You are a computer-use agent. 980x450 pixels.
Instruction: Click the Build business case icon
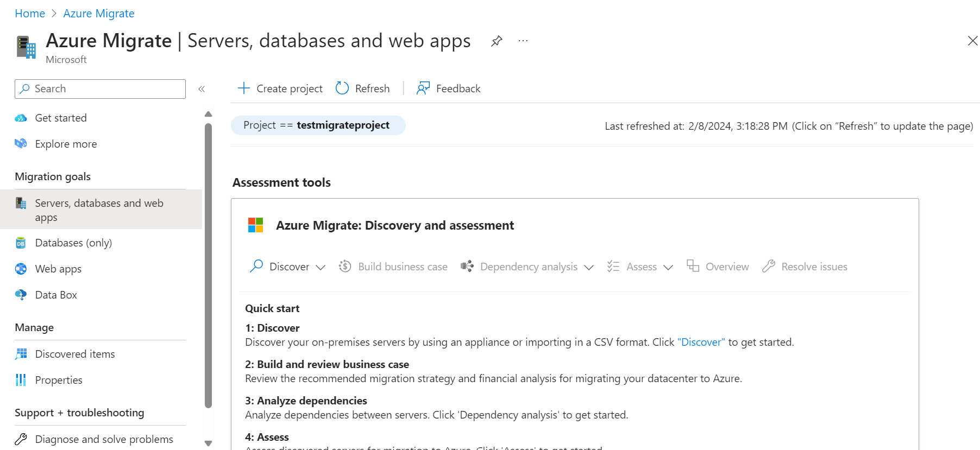pos(345,267)
